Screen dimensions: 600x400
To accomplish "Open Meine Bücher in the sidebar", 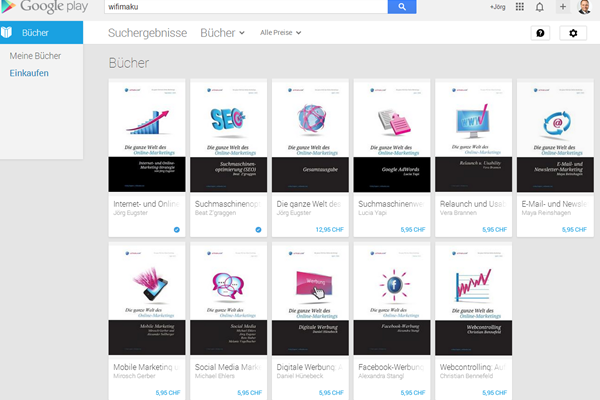I will (35, 56).
